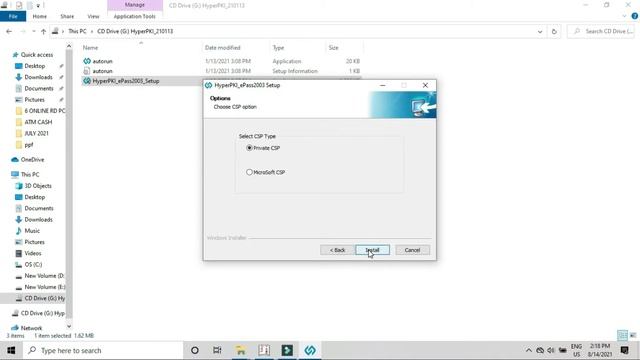Image resolution: width=640 pixels, height=360 pixels.
Task: Open the taskbar clock and date
Action: [x=600, y=350]
